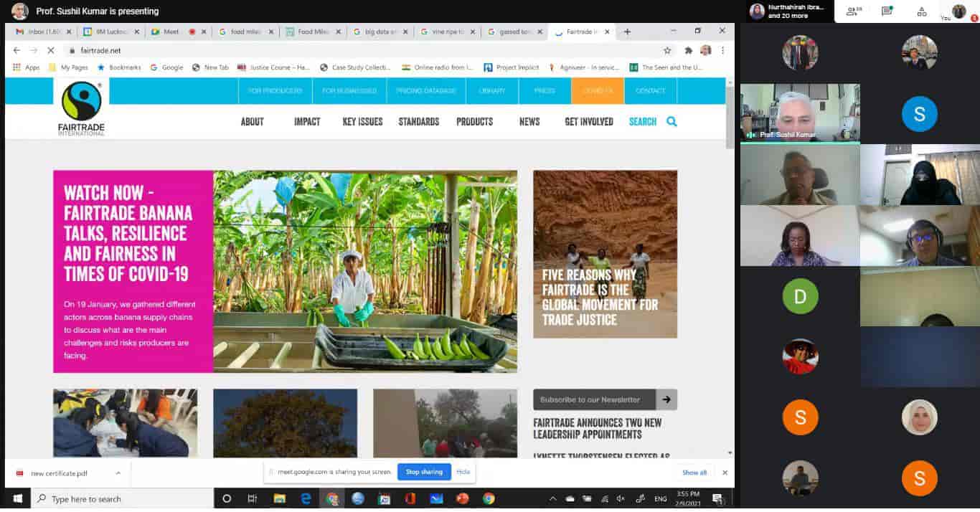The image size is (980, 512).
Task: Open the Windows Start menu
Action: coord(17,498)
